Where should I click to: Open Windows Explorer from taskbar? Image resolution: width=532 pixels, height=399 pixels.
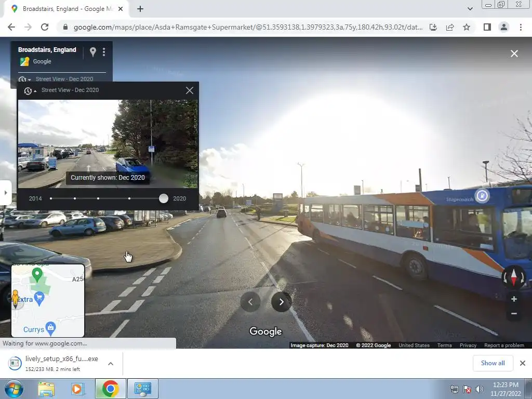[x=46, y=389]
